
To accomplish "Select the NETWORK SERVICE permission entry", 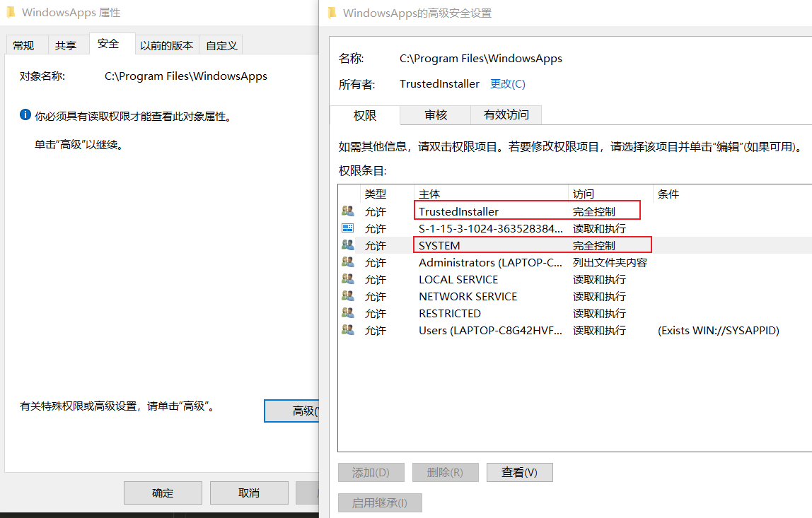I will 575,297.
